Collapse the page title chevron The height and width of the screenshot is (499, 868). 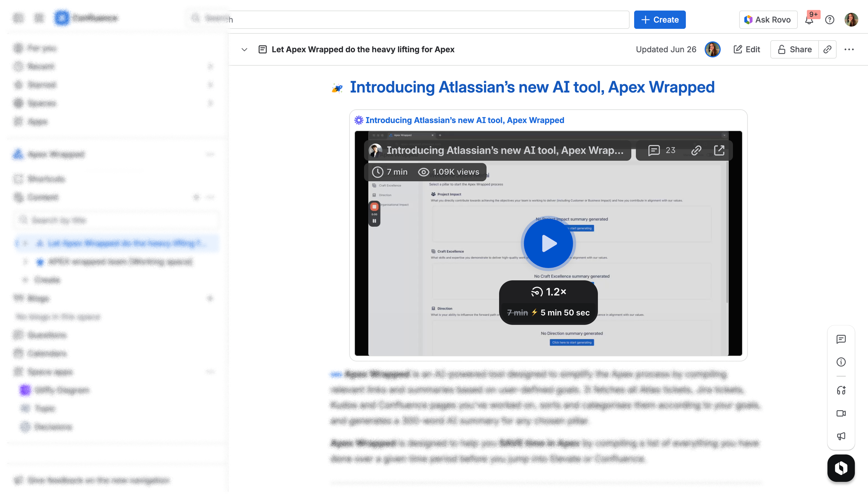[x=244, y=49]
